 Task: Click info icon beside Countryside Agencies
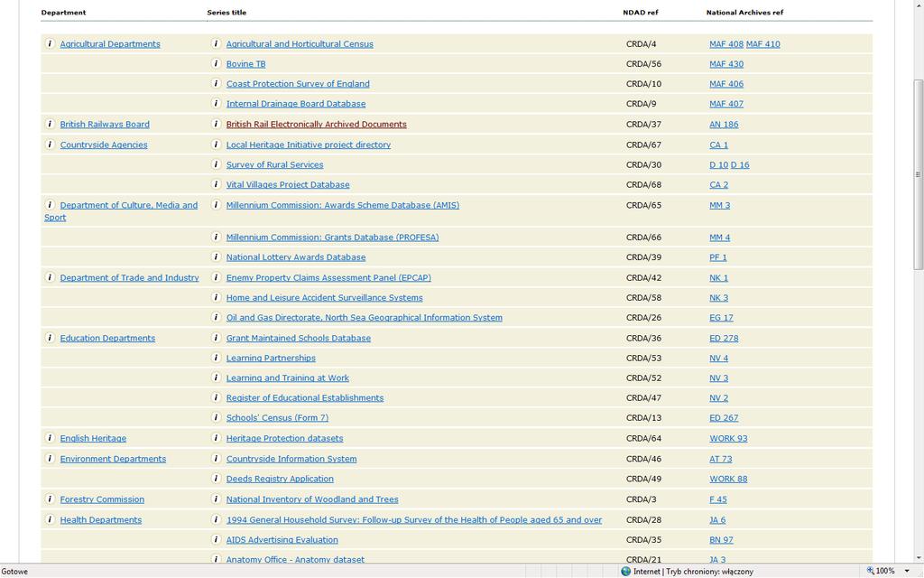tap(51, 144)
